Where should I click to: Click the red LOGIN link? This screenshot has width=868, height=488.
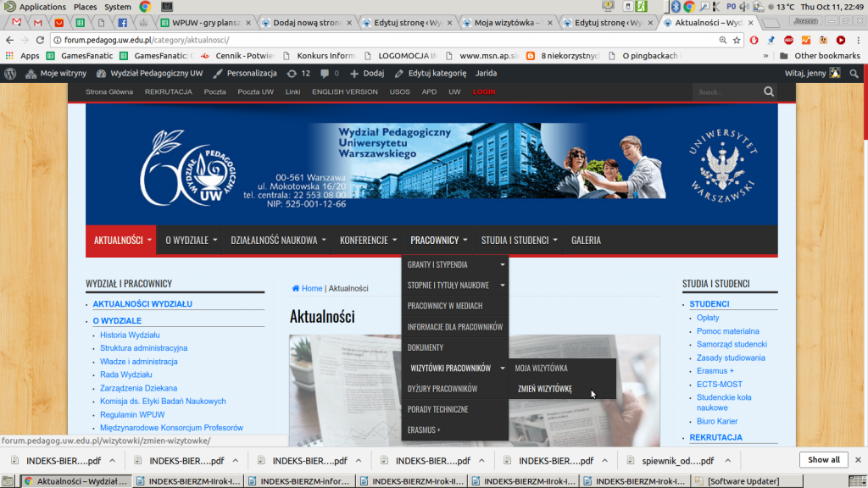pos(484,91)
